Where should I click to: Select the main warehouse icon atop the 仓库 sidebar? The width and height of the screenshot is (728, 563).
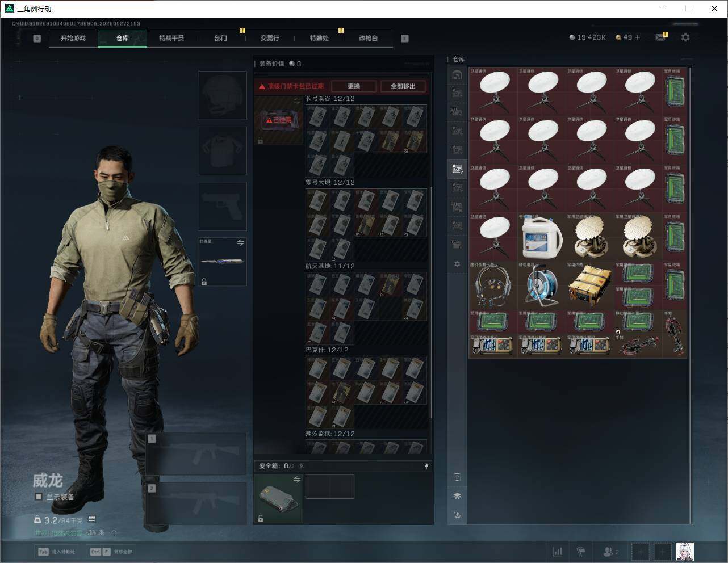click(457, 75)
